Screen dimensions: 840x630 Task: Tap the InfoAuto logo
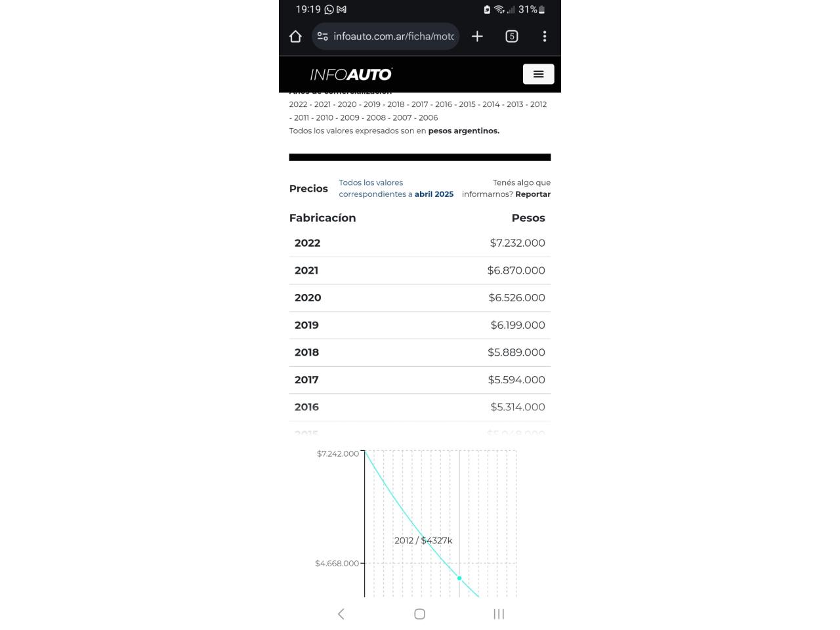351,75
